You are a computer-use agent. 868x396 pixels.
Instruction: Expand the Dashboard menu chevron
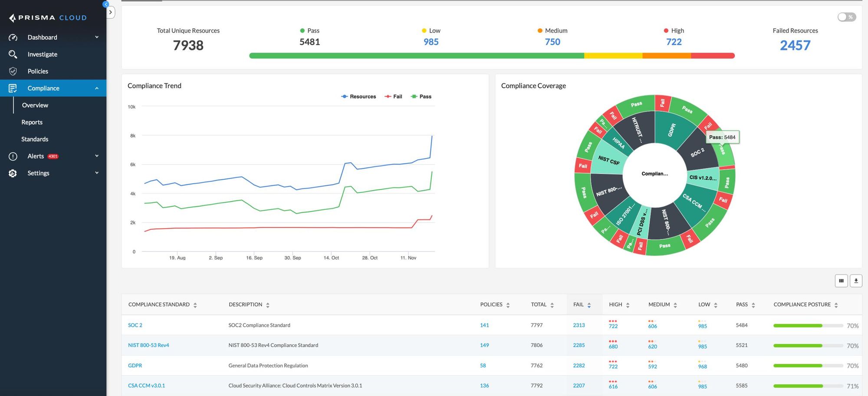(97, 37)
